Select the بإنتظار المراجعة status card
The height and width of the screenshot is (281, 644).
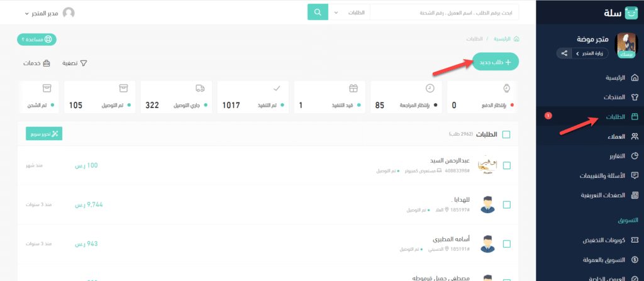click(406, 97)
